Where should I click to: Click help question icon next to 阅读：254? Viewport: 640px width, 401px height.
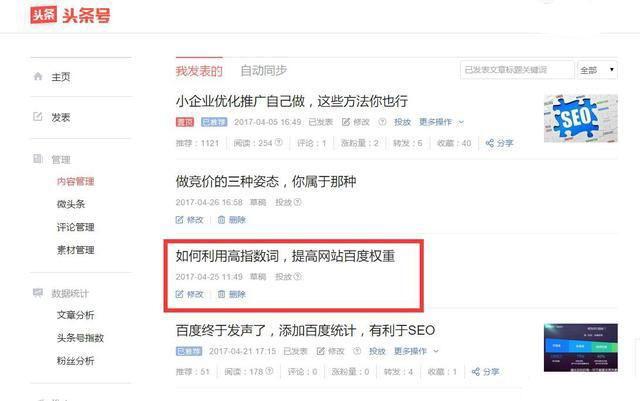pos(278,143)
